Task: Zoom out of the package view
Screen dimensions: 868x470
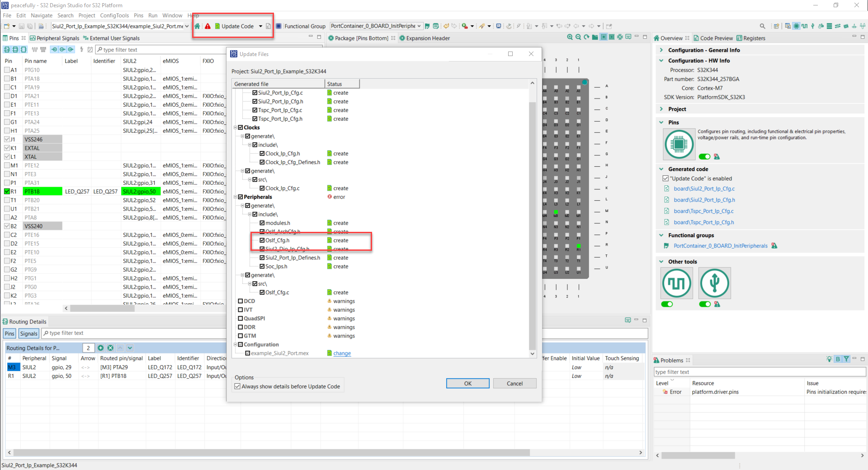Action: pyautogui.click(x=579, y=38)
